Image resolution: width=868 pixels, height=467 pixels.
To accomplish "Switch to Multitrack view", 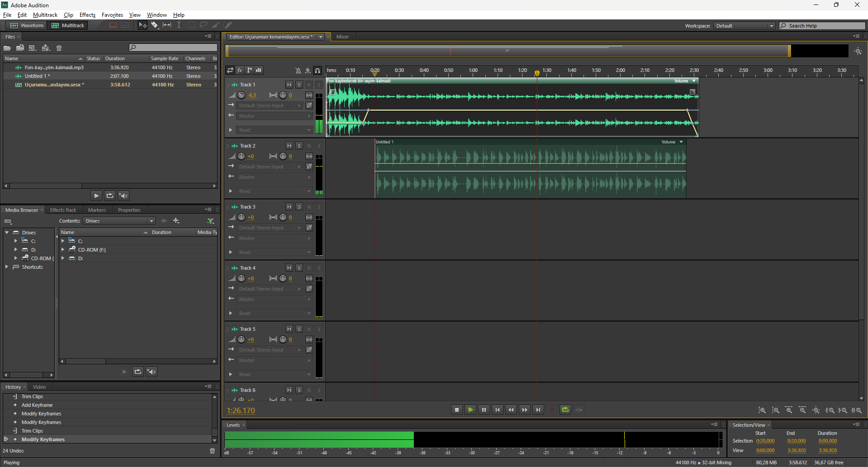I will (68, 25).
